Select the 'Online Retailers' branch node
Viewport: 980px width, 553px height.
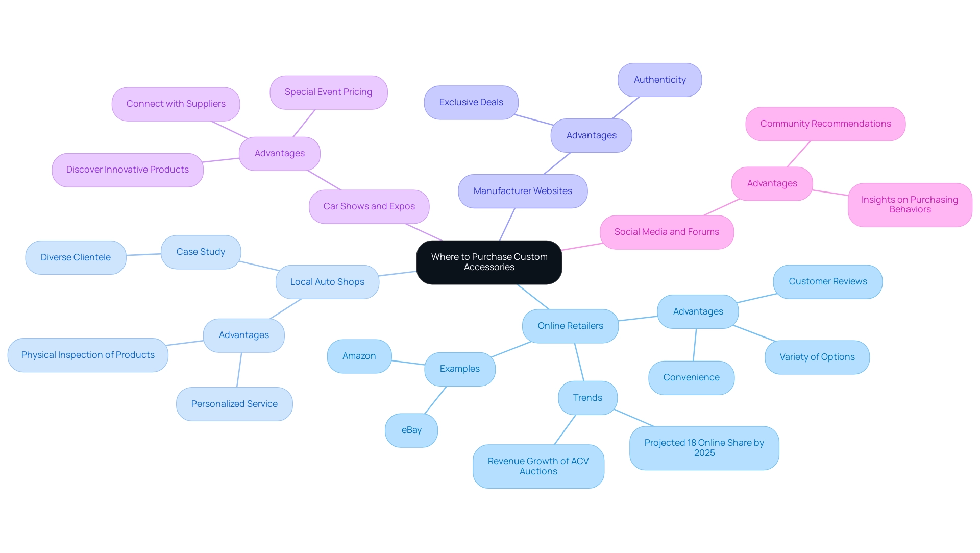(571, 326)
